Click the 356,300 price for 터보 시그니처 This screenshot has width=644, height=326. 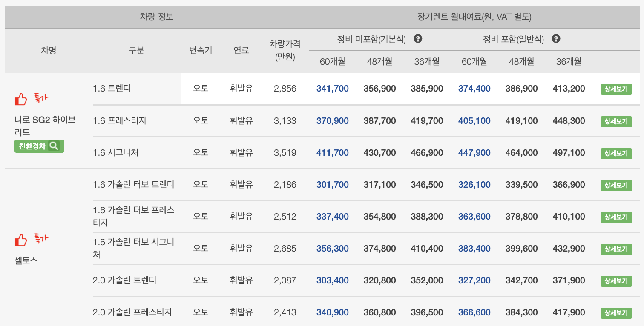pyautogui.click(x=332, y=249)
